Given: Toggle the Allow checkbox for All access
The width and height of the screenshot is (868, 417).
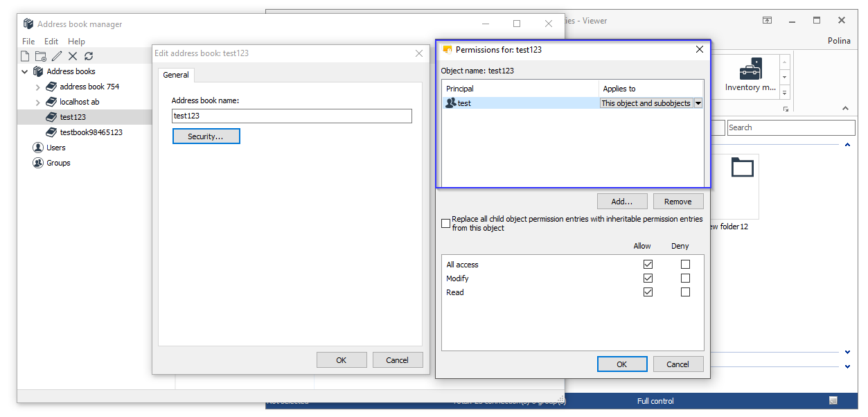Looking at the screenshot, I should point(648,265).
